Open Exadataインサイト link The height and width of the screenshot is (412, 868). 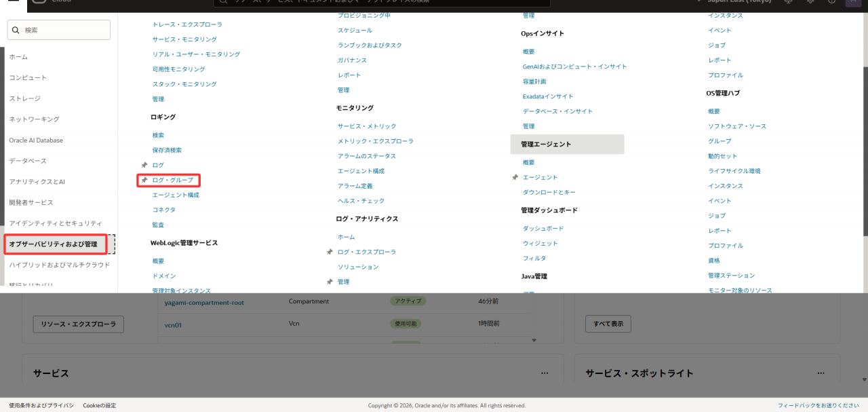[548, 96]
